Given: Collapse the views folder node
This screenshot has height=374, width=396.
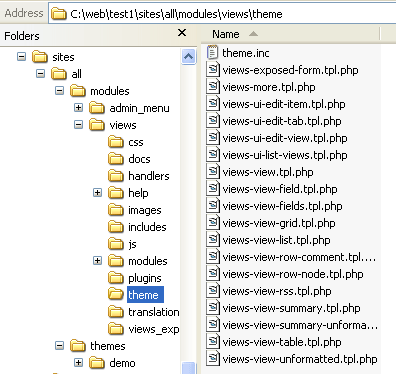Looking at the screenshot, I should pyautogui.click(x=78, y=125).
